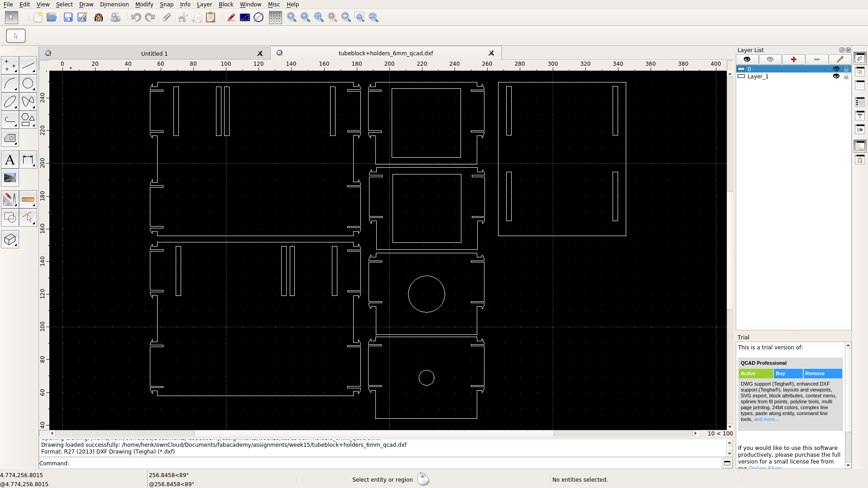Click the color swatch of layer 0

tap(741, 69)
